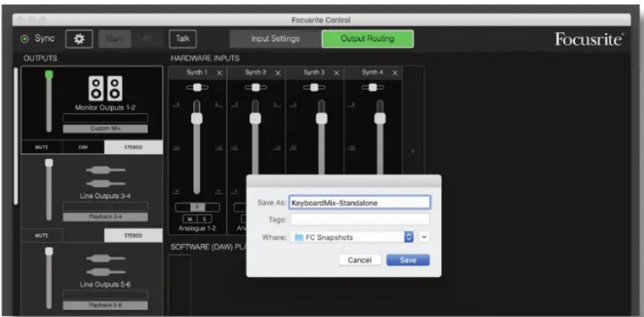Click the Synth 4 channel fader handle
This screenshot has width=644, height=317.
[x=380, y=119]
